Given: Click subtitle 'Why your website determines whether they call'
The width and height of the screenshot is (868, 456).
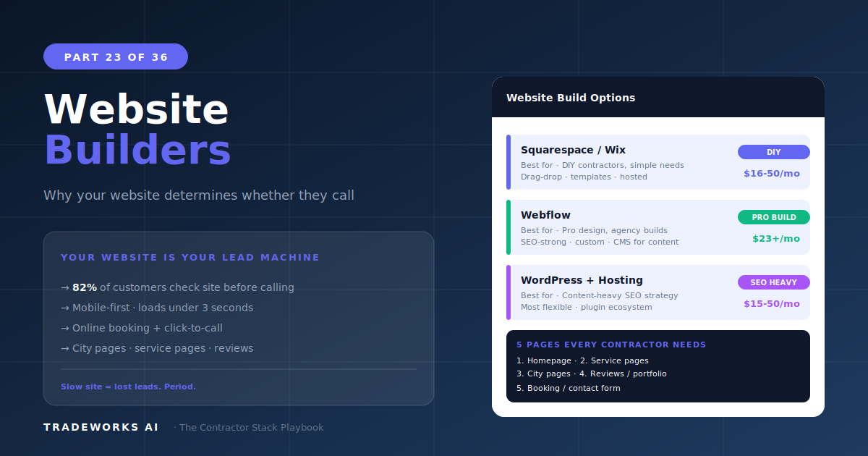Looking at the screenshot, I should tap(199, 195).
